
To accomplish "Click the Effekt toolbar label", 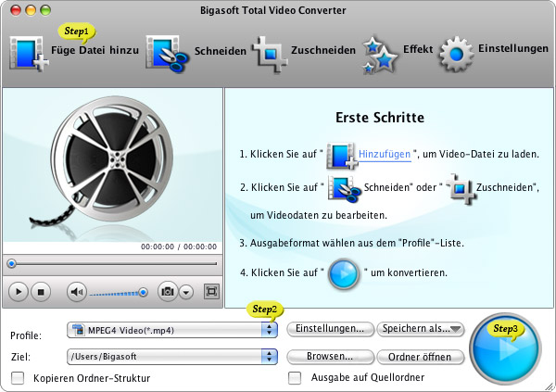I will [418, 48].
